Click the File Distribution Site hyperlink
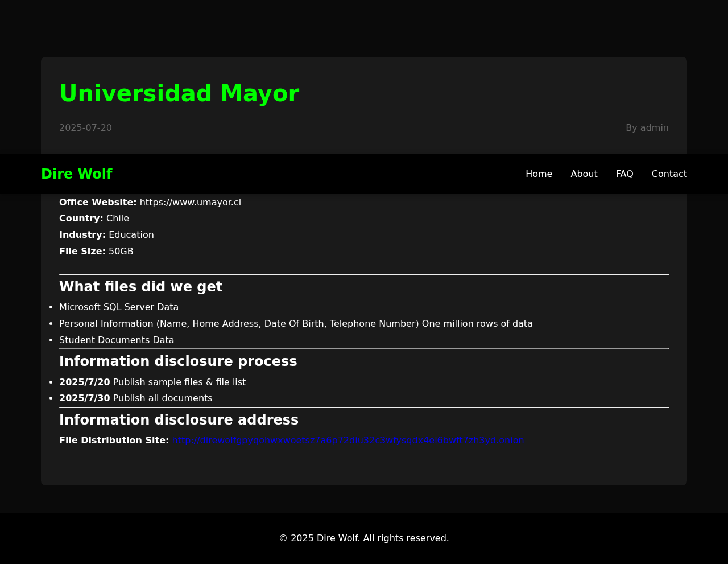This screenshot has height=564, width=728. point(348,441)
